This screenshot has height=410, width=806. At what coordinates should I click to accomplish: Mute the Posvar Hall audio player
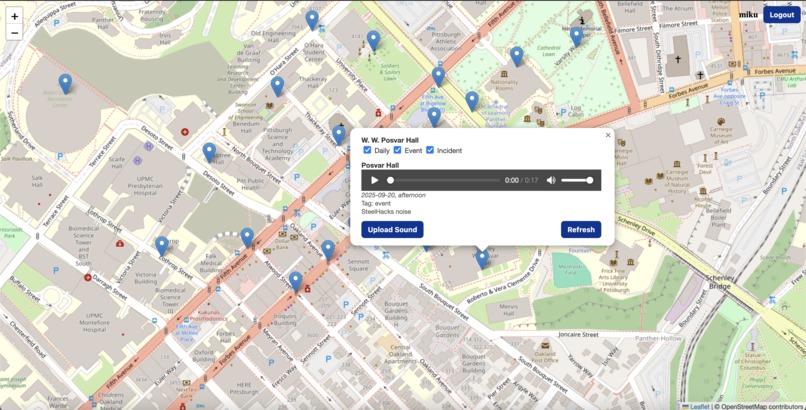tap(551, 180)
